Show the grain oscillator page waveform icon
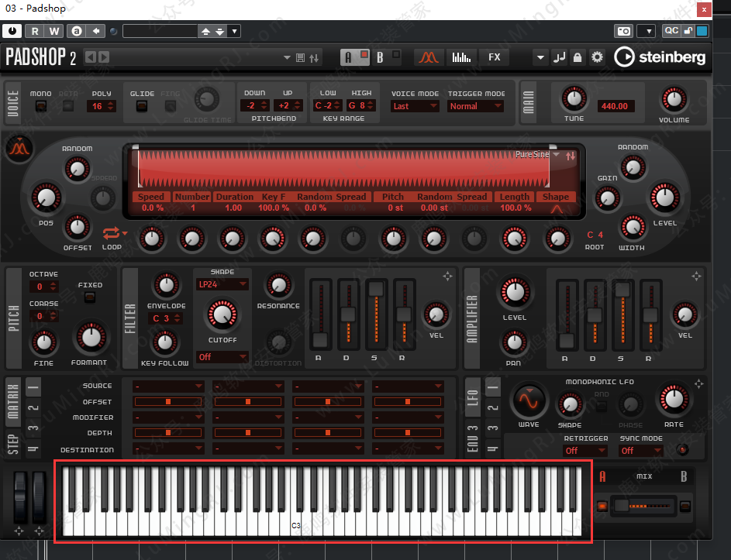The image size is (731, 560). pos(429,57)
